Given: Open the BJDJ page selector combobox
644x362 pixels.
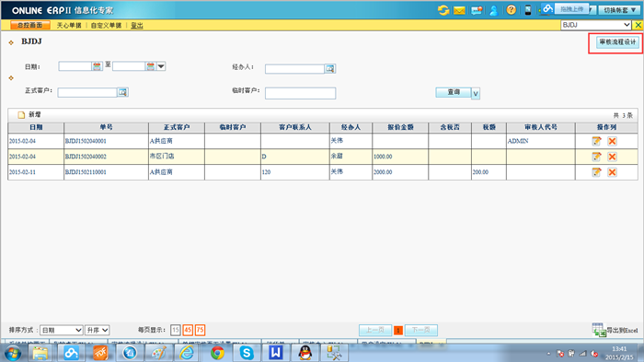Looking at the screenshot, I should point(595,25).
